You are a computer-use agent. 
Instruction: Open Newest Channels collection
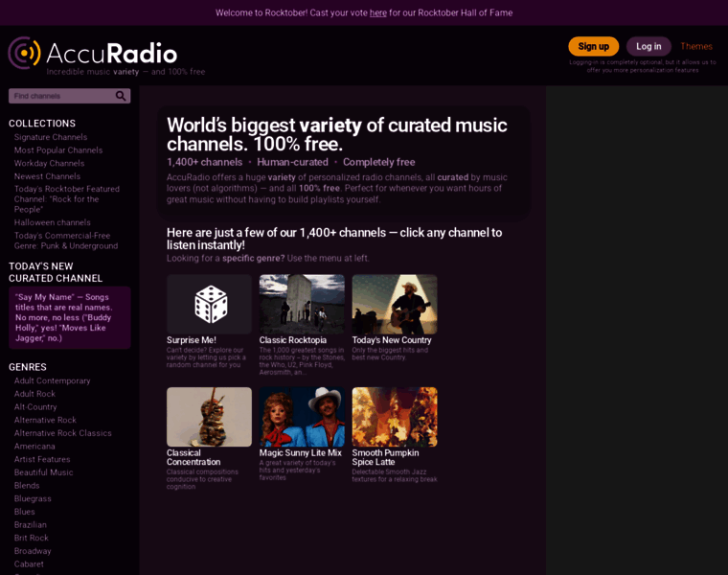click(x=47, y=176)
